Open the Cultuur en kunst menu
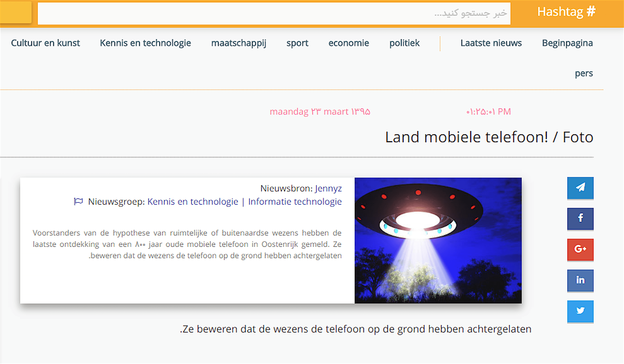The image size is (624, 364). 45,43
